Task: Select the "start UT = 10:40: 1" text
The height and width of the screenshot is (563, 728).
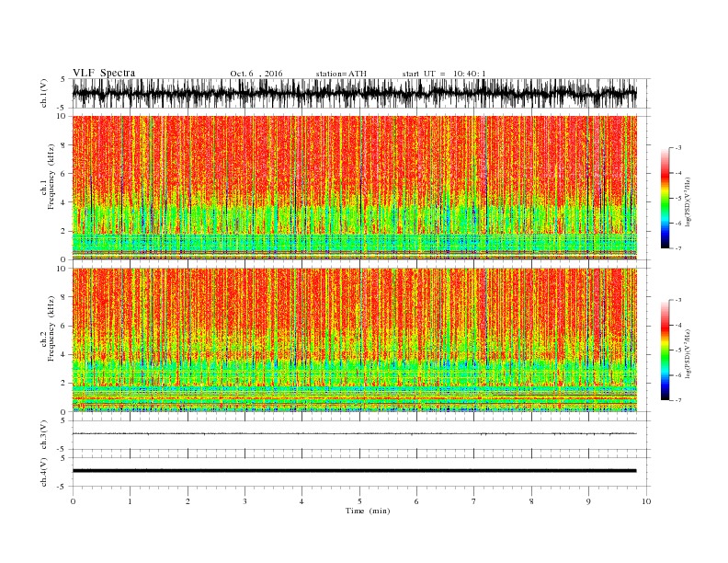Action: click(x=444, y=74)
